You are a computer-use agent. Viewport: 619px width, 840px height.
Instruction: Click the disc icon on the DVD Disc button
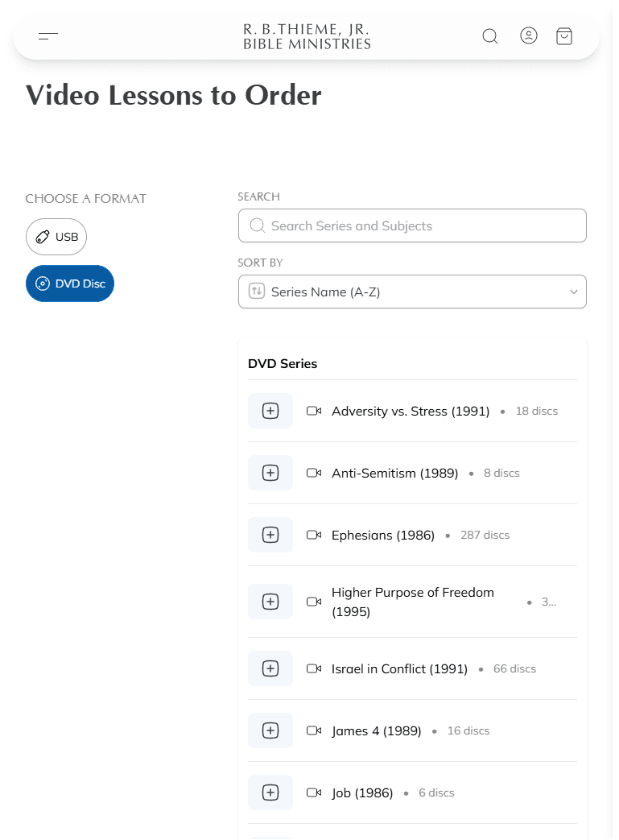pyautogui.click(x=43, y=283)
